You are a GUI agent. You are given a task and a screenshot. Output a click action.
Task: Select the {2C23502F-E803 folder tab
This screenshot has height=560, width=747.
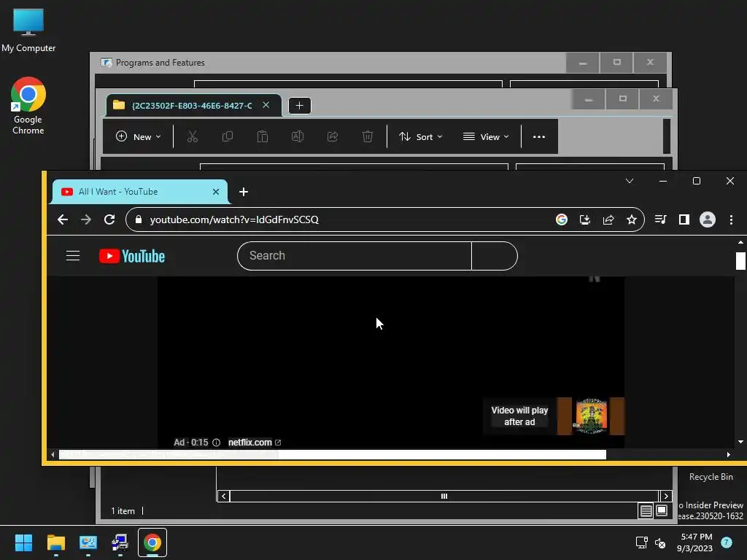click(x=193, y=105)
